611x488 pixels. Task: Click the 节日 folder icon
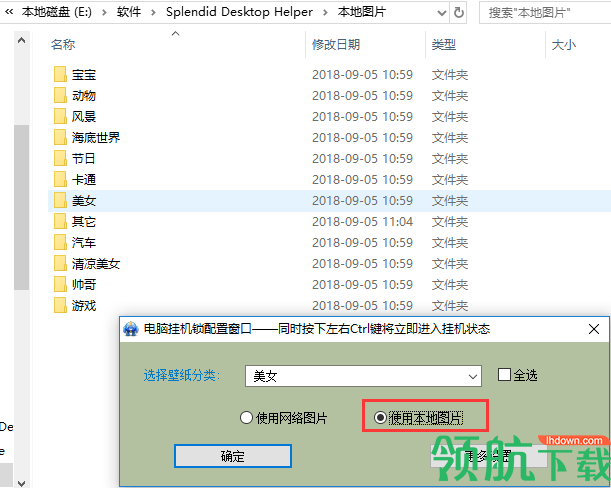coord(60,159)
